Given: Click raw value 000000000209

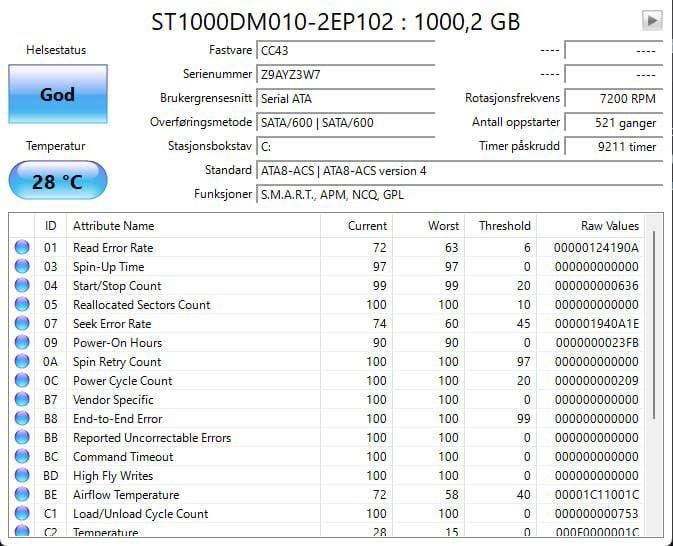Looking at the screenshot, I should (597, 381).
